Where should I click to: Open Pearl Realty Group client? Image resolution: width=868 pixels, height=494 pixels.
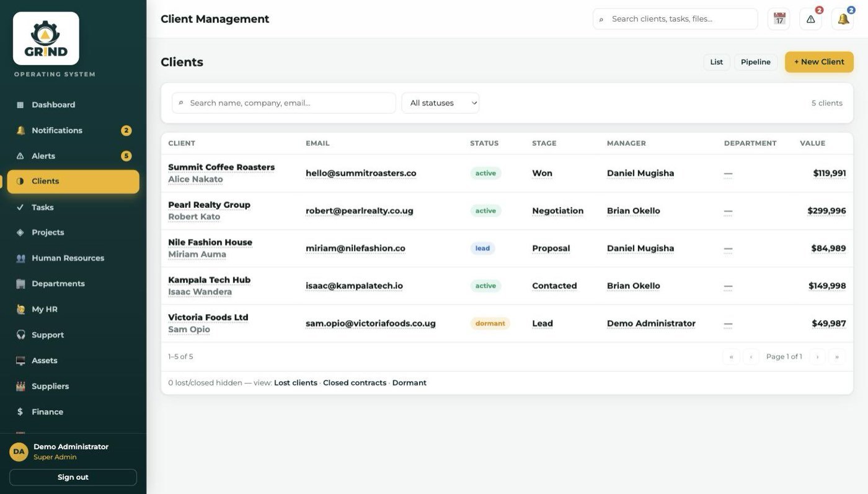pyautogui.click(x=209, y=205)
